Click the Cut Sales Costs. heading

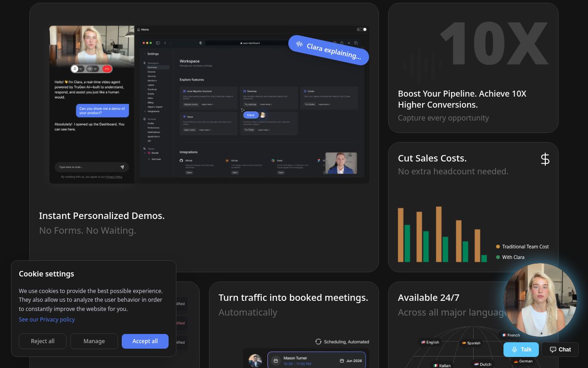pos(432,158)
